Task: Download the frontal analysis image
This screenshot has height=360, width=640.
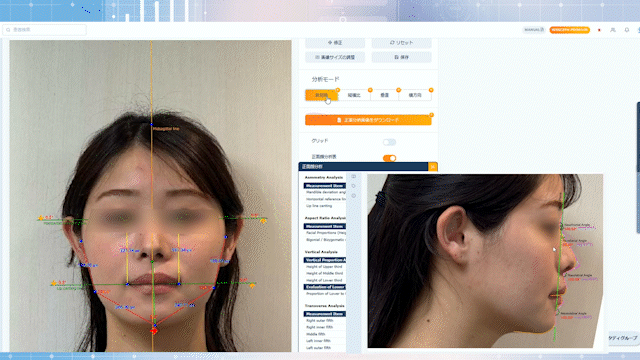Action: (368, 120)
